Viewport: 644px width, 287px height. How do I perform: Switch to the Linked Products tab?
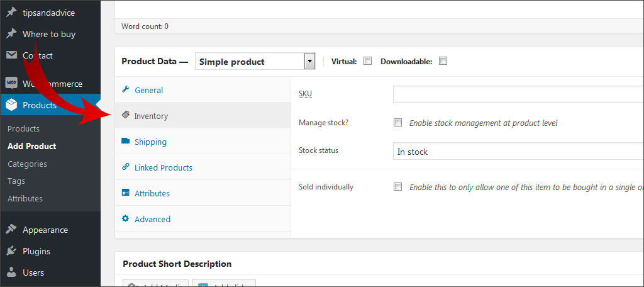tap(163, 167)
